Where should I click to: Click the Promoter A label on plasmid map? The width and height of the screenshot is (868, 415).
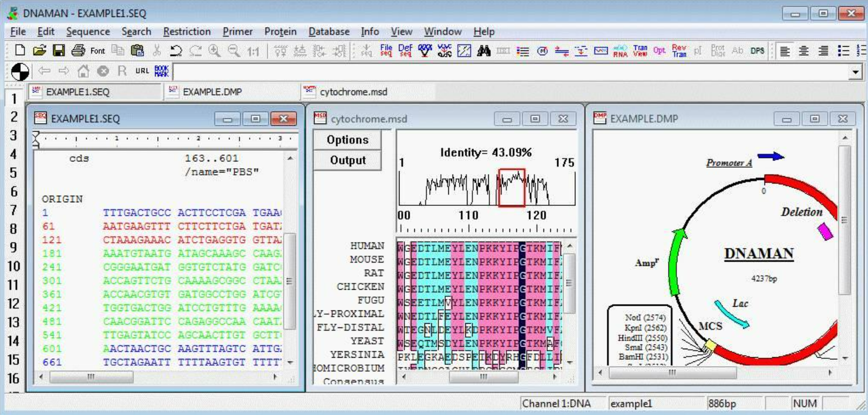[x=729, y=162]
